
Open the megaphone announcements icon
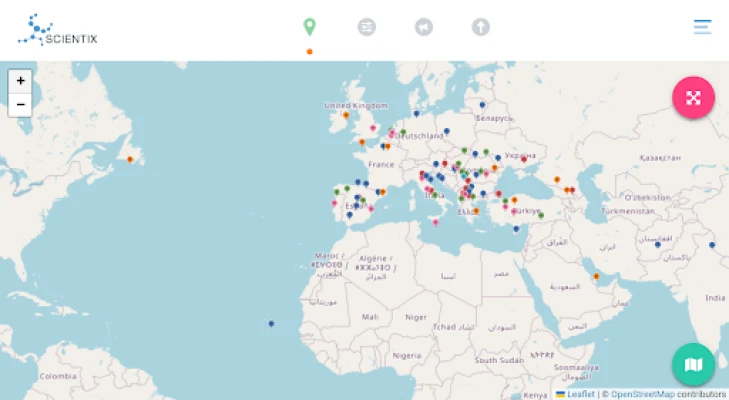click(x=424, y=27)
